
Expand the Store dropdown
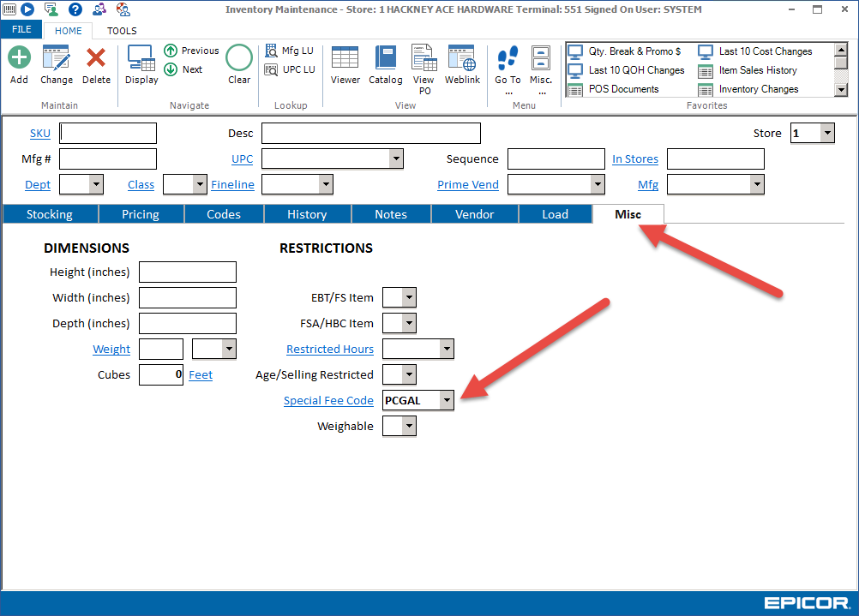(x=827, y=133)
